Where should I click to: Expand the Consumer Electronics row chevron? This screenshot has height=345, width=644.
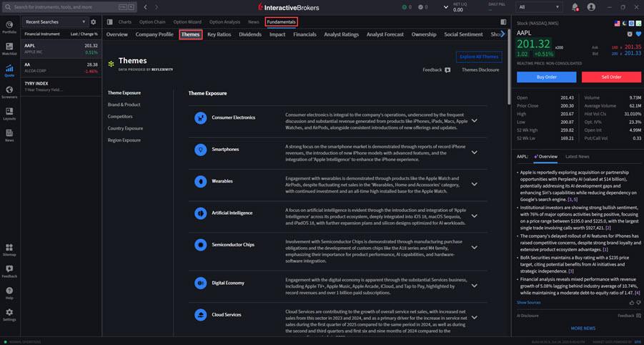(x=475, y=121)
